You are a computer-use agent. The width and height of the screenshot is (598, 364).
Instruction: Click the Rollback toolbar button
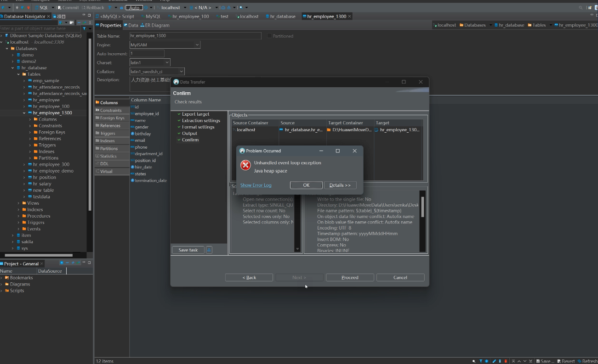(x=93, y=8)
